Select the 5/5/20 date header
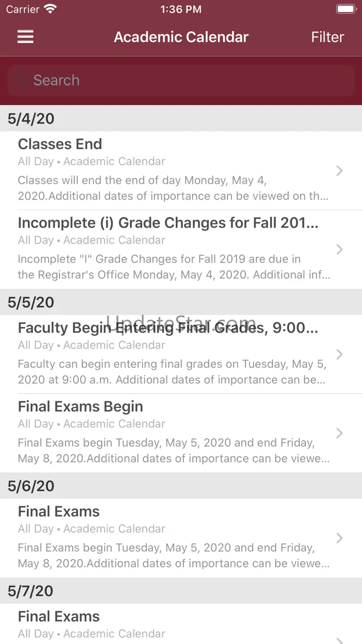The width and height of the screenshot is (362, 644). point(181,302)
